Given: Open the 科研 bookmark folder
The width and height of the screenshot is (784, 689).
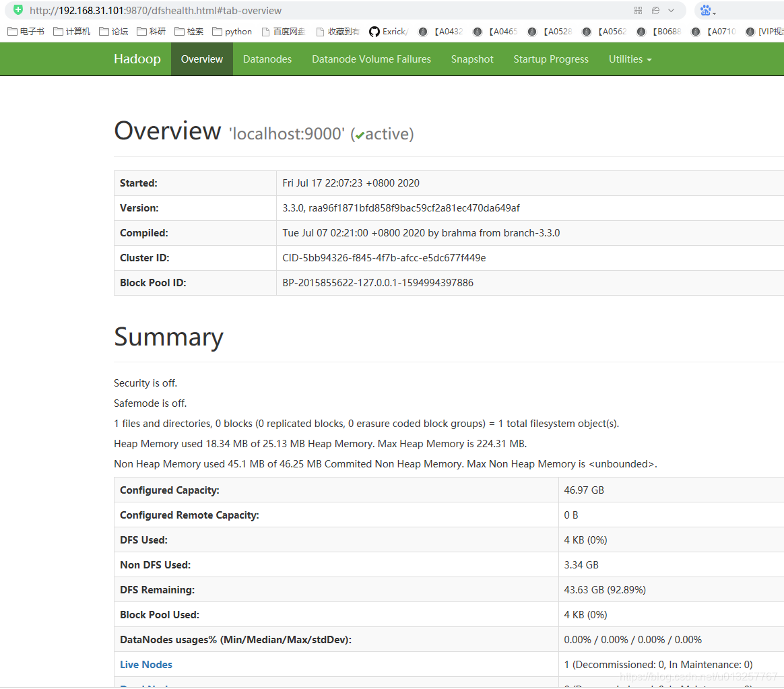Looking at the screenshot, I should click(x=152, y=32).
